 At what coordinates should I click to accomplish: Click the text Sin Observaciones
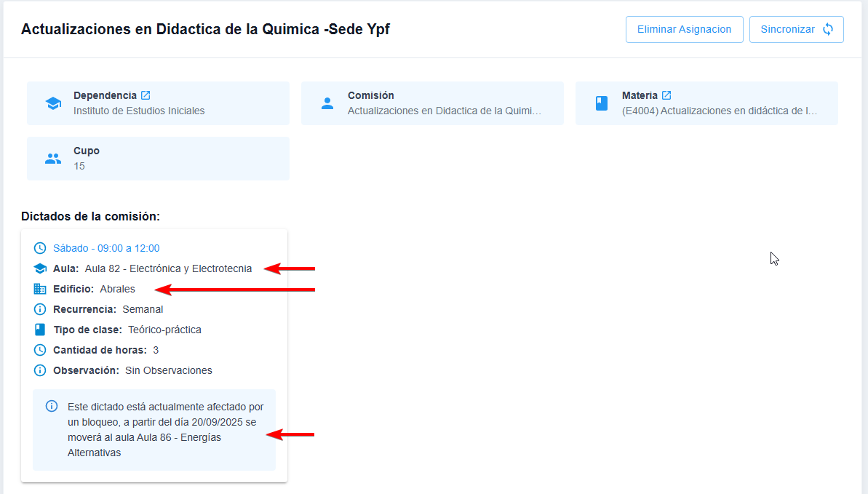(x=169, y=370)
